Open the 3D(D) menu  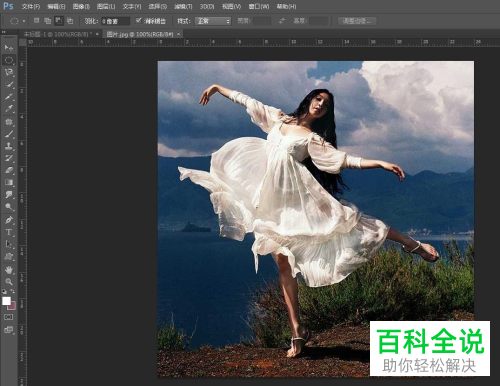tap(207, 6)
